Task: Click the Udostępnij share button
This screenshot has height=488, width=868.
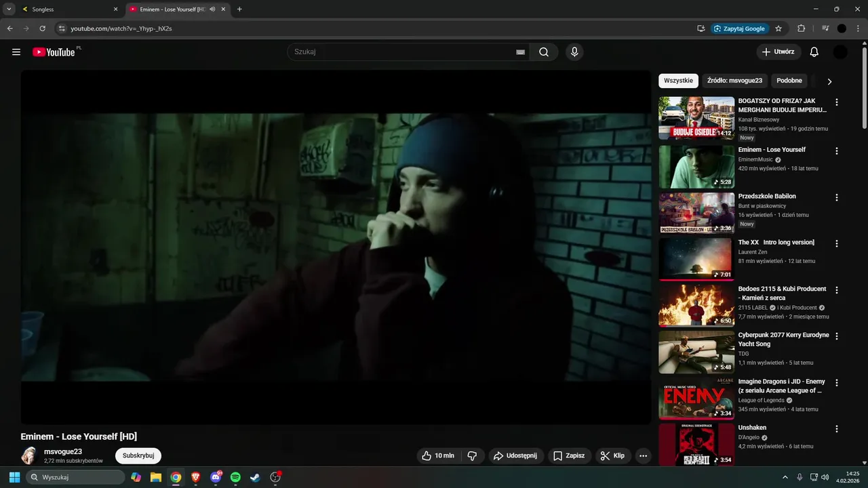Action: 515,455
